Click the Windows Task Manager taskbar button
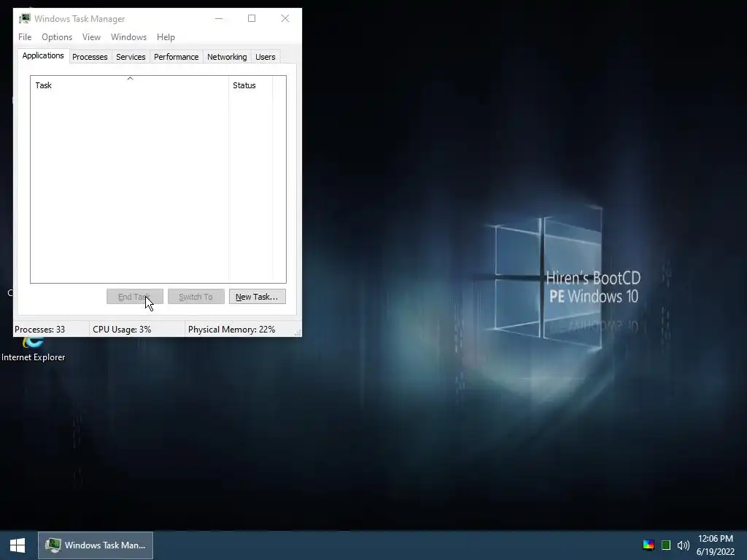747x560 pixels. pyautogui.click(x=96, y=545)
